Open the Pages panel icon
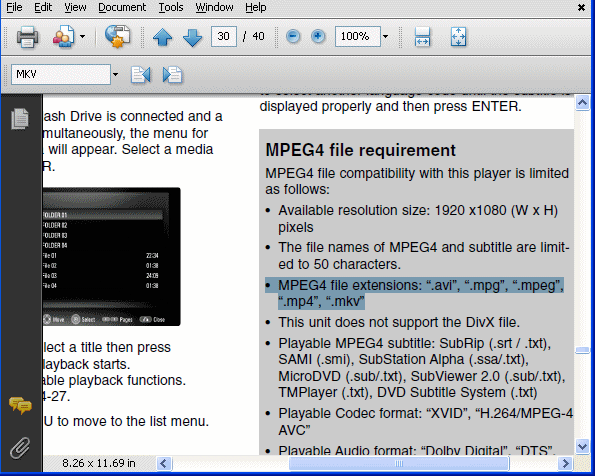Screen dimensions: 595x476 20,119
